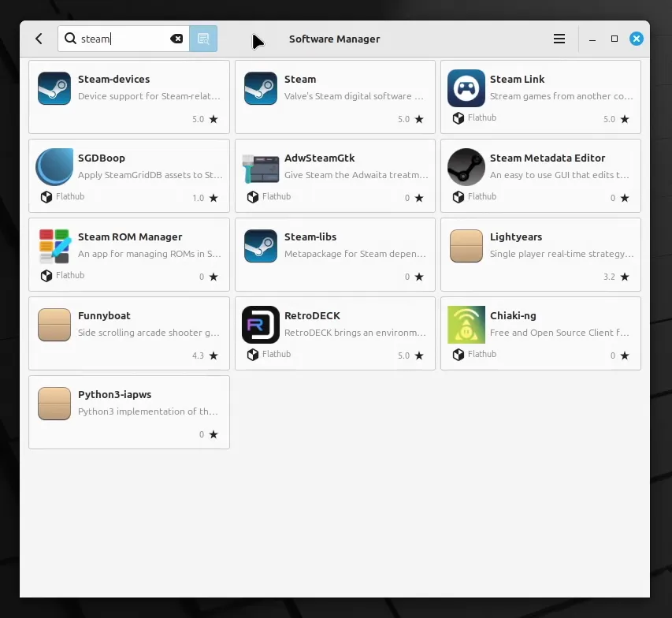Maximize the Software Manager window
The image size is (672, 618).
coord(614,39)
